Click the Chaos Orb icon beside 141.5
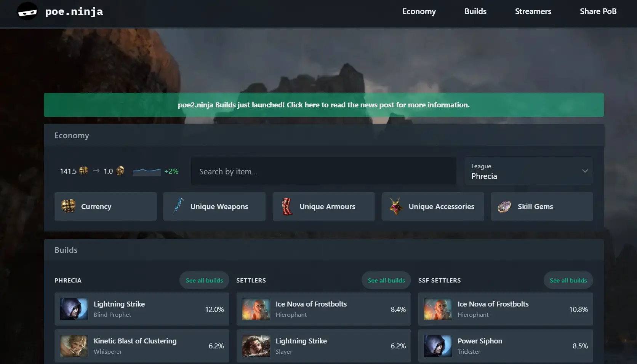Viewport: 637px width, 364px height. coord(84,171)
